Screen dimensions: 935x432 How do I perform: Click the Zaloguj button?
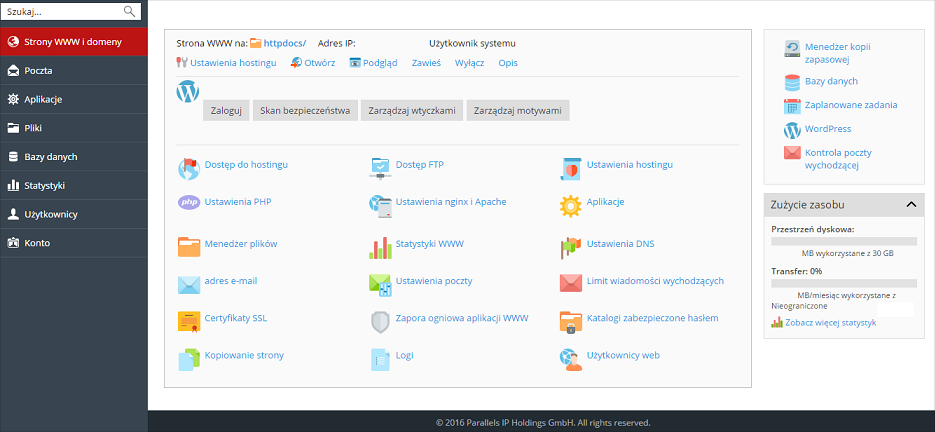[x=227, y=110]
